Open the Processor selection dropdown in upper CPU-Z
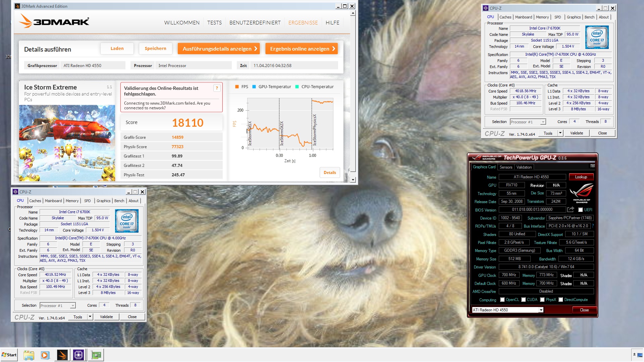The height and width of the screenshot is (362, 644). [543, 122]
